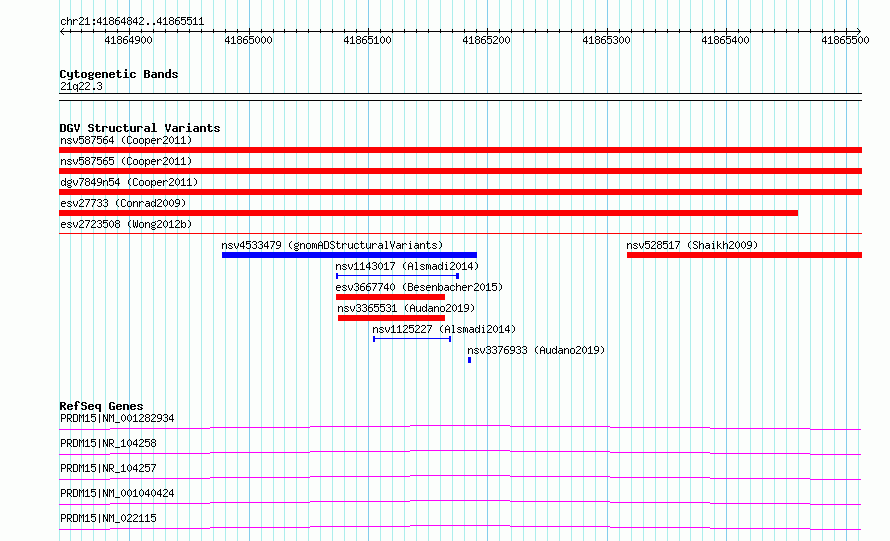Open variant nsv587564 (Cooper2011) label

126,140
